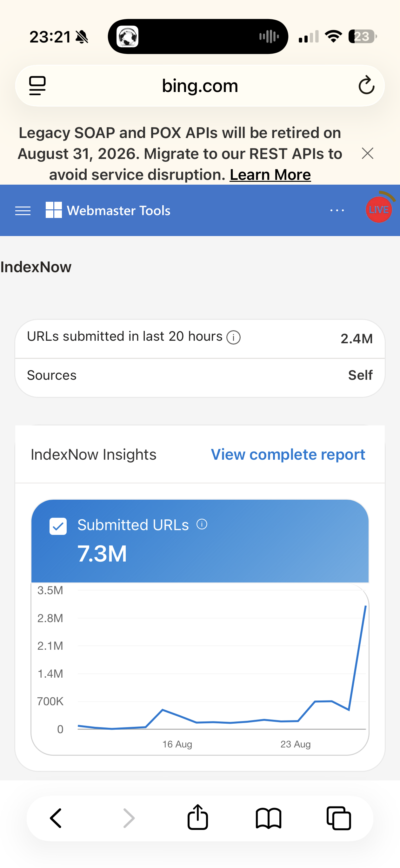Click the Self source value
The image size is (400, 868).
coord(360,375)
